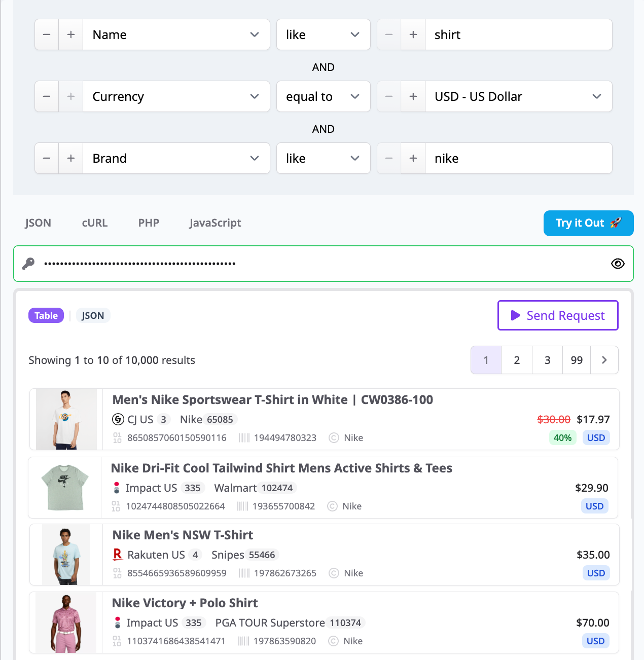Open the 'like' operator dropdown for Name
The width and height of the screenshot is (644, 660).
point(324,34)
